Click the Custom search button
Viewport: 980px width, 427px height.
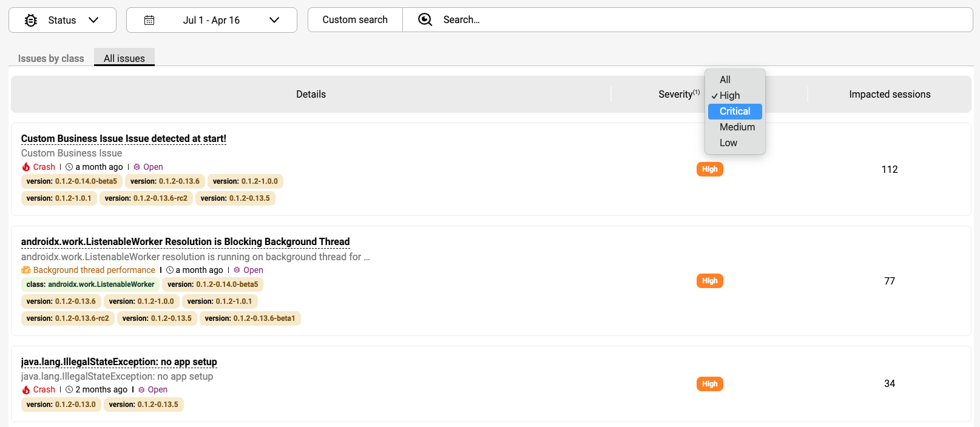[x=355, y=20]
